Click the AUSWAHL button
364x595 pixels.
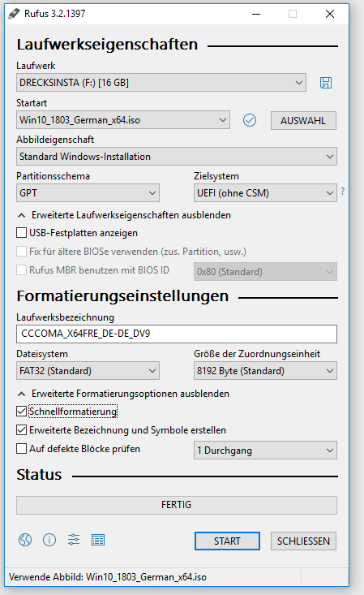point(303,121)
